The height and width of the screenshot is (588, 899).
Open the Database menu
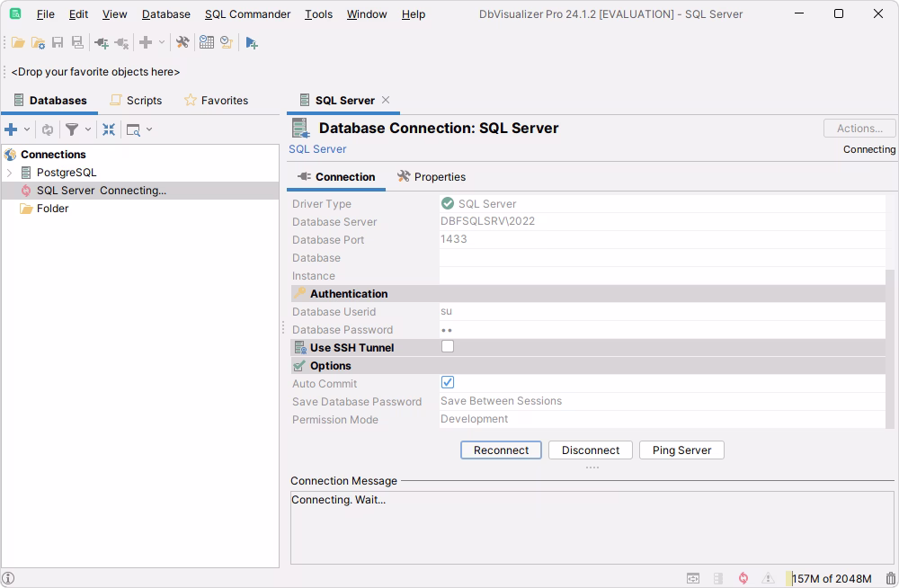[166, 14]
